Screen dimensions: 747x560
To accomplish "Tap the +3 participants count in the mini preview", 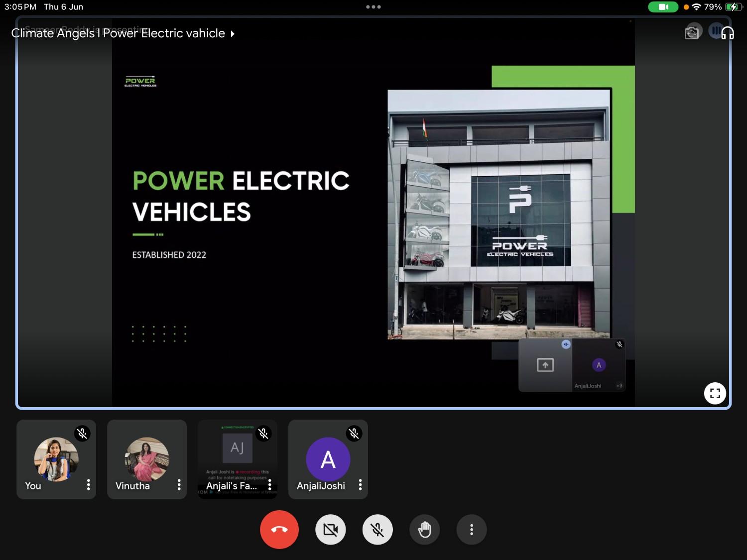I will (619, 386).
